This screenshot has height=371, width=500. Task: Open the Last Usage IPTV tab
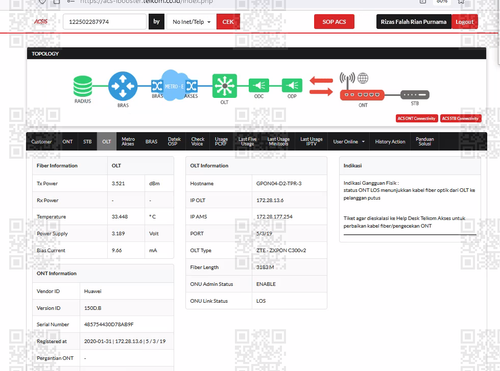click(x=311, y=142)
